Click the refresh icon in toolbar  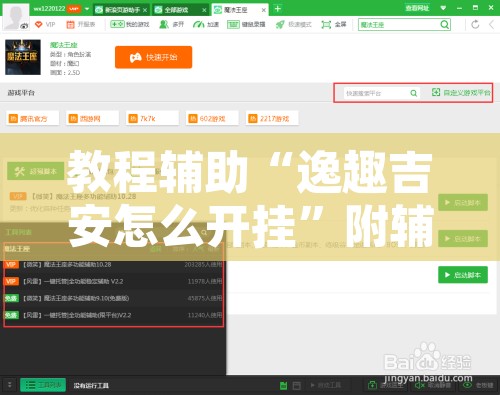pyautogui.click(x=475, y=24)
